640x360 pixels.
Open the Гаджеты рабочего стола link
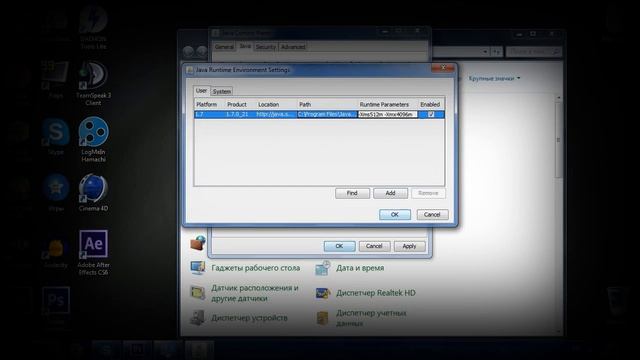256,268
